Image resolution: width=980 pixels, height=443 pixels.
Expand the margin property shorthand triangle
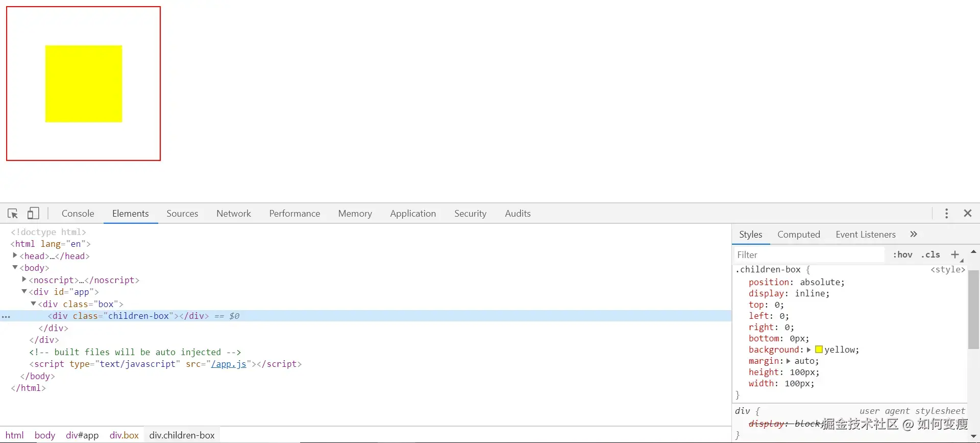click(789, 361)
